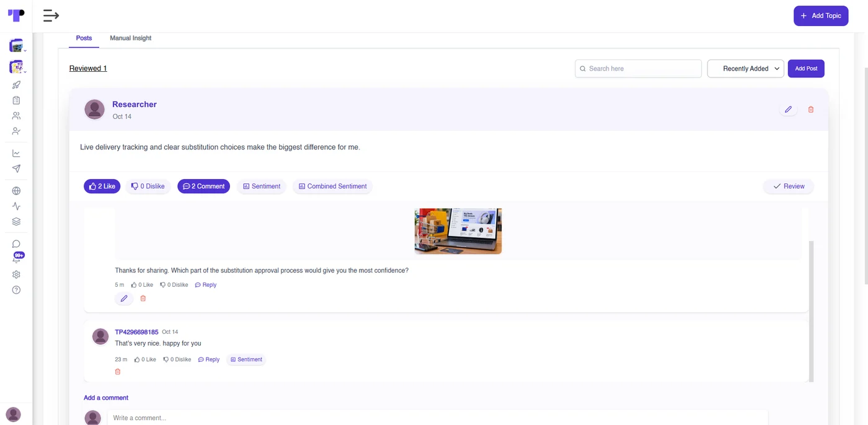Click the comments area vertical scrollbar

tap(811, 312)
